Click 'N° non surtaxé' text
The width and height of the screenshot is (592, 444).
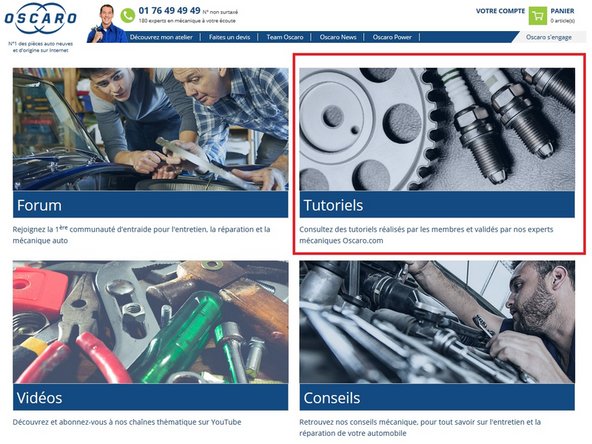coord(220,12)
